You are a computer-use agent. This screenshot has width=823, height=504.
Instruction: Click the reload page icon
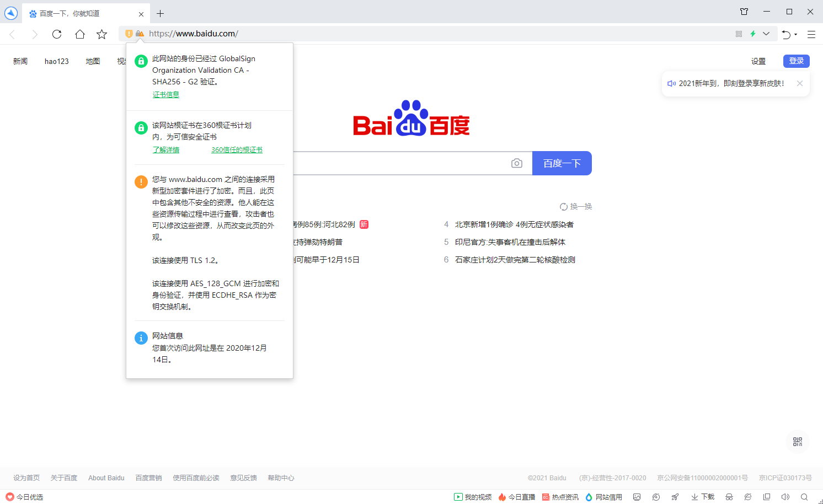[57, 34]
